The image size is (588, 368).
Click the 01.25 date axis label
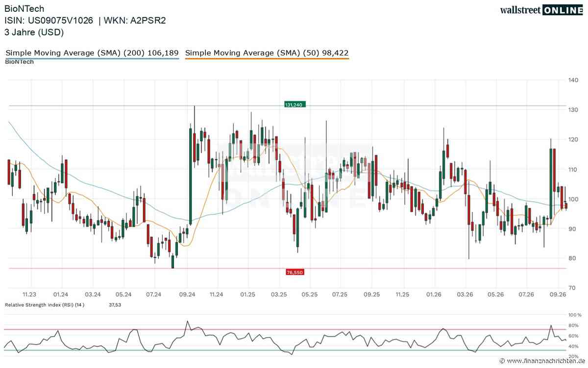click(248, 294)
